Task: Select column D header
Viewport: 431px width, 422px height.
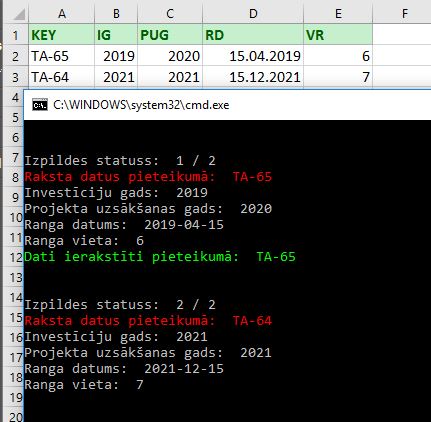Action: (253, 14)
